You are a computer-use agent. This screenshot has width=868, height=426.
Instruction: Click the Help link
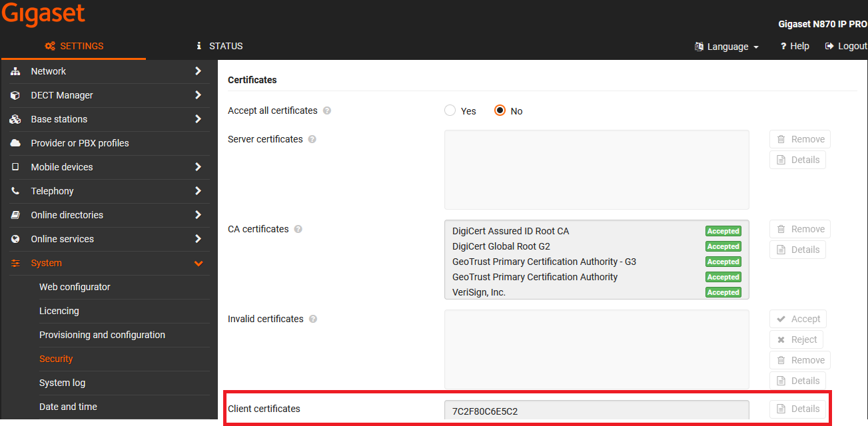(795, 46)
